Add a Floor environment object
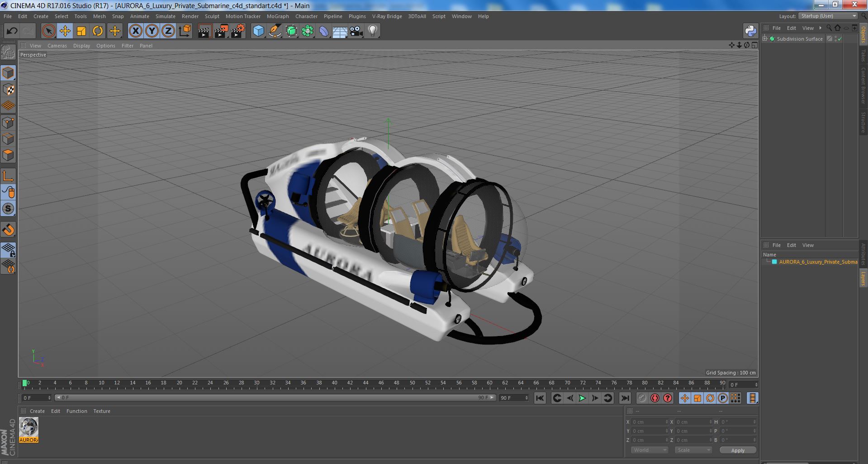The image size is (868, 464). tap(340, 31)
